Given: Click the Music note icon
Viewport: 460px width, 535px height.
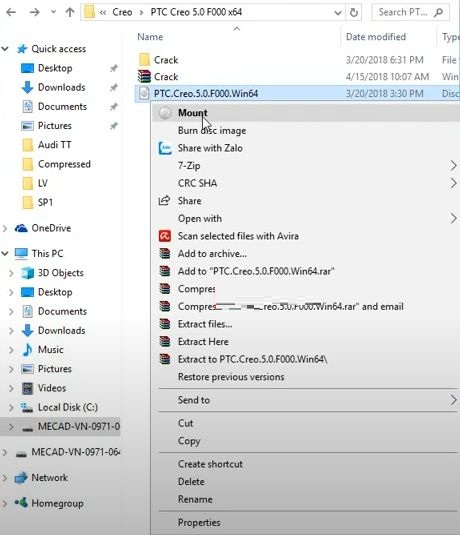Looking at the screenshot, I should [27, 350].
